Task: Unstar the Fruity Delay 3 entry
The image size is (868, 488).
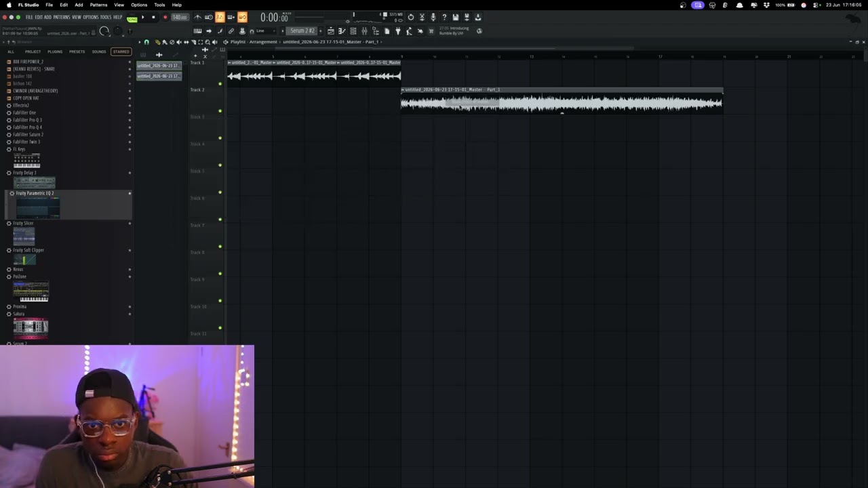Action: [x=130, y=173]
